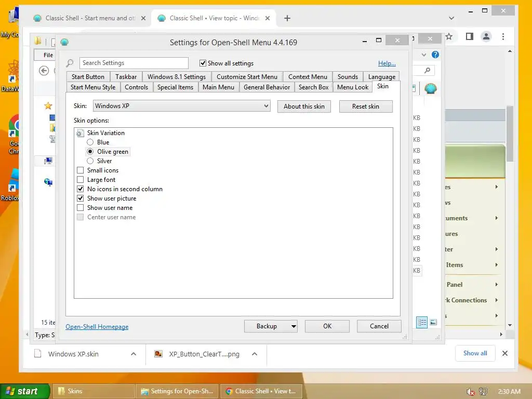Viewport: 532px width, 399px height.
Task: Open the Backup dropdown arrow
Action: pyautogui.click(x=294, y=326)
